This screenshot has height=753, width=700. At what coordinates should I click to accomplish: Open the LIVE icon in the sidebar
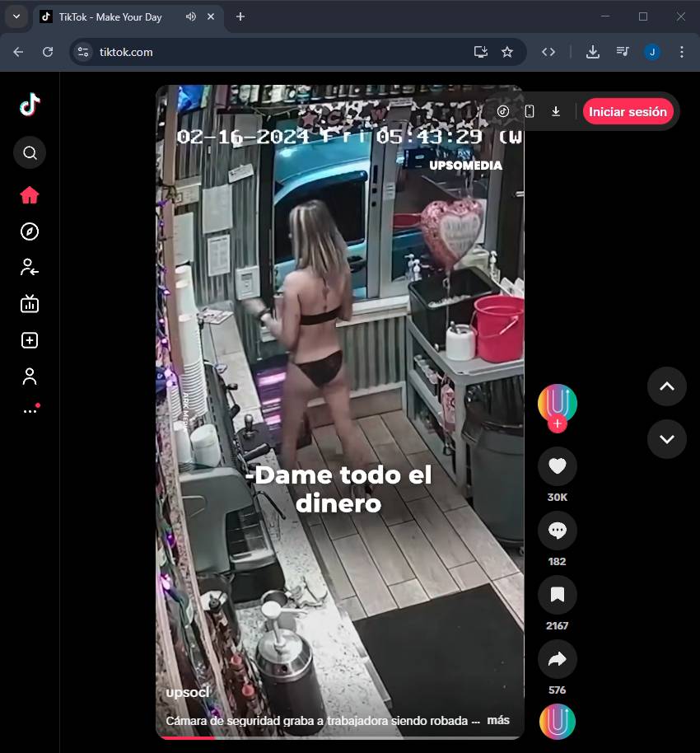tap(30, 304)
